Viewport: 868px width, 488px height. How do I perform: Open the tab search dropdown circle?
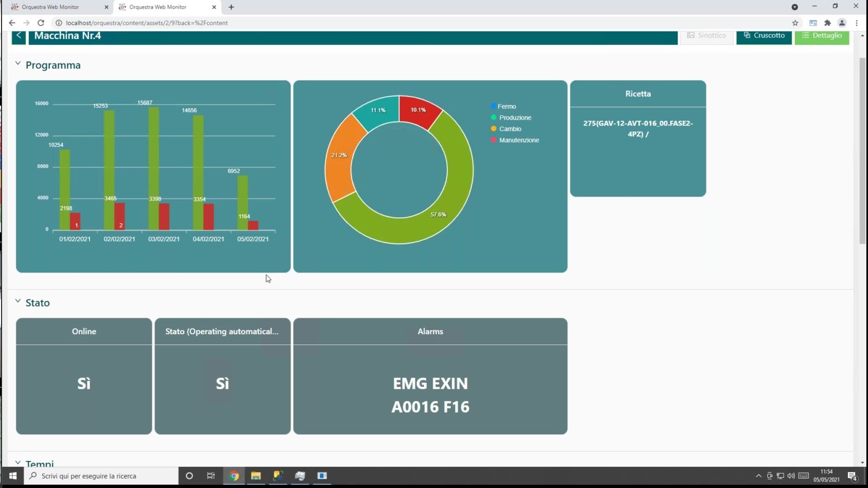(x=795, y=7)
